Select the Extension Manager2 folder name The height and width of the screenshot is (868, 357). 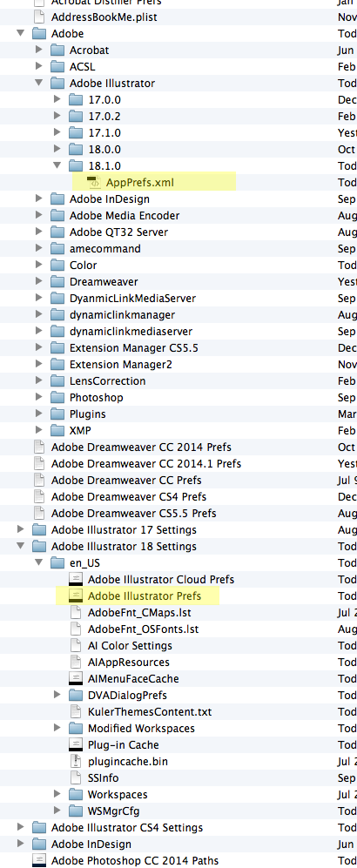[x=121, y=364]
